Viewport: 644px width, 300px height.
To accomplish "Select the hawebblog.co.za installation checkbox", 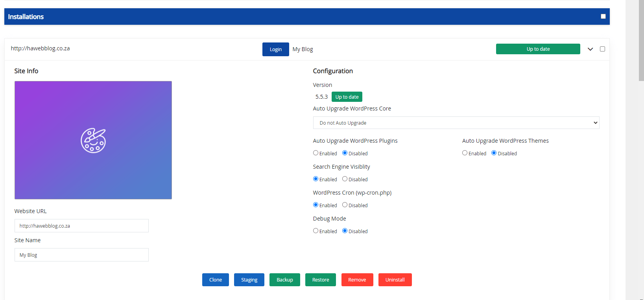I will pos(602,49).
